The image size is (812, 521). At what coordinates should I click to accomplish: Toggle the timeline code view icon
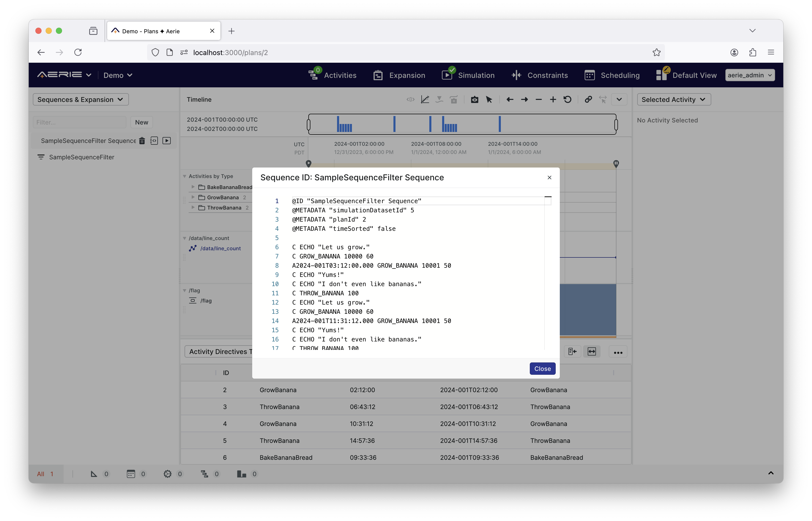410,99
